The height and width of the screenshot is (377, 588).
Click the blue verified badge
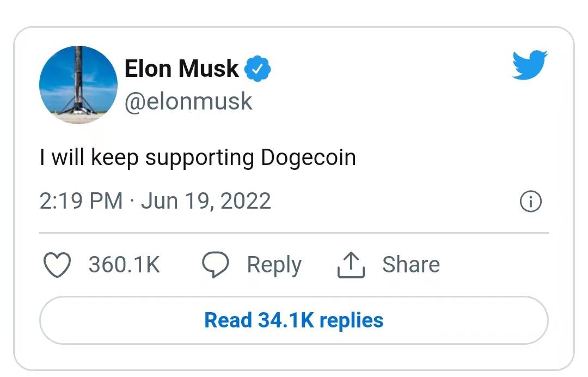point(258,69)
